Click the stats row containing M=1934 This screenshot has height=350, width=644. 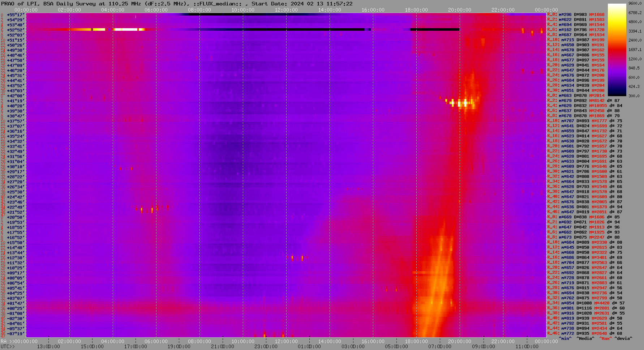point(576,35)
